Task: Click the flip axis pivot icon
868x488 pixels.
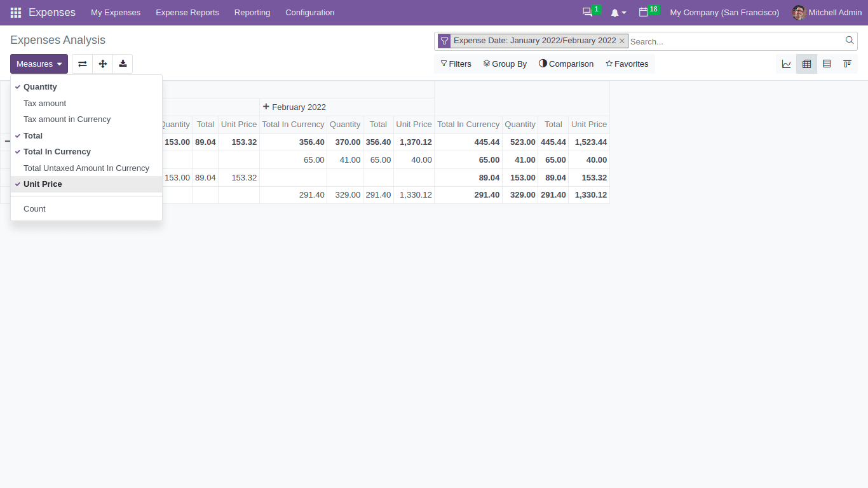Action: click(x=82, y=64)
